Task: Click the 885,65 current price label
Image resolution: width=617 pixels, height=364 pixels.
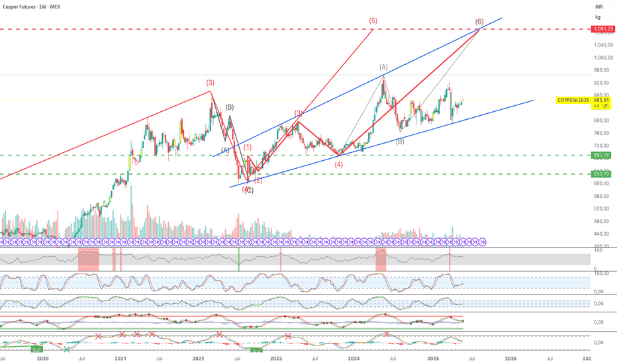Action: point(602,101)
